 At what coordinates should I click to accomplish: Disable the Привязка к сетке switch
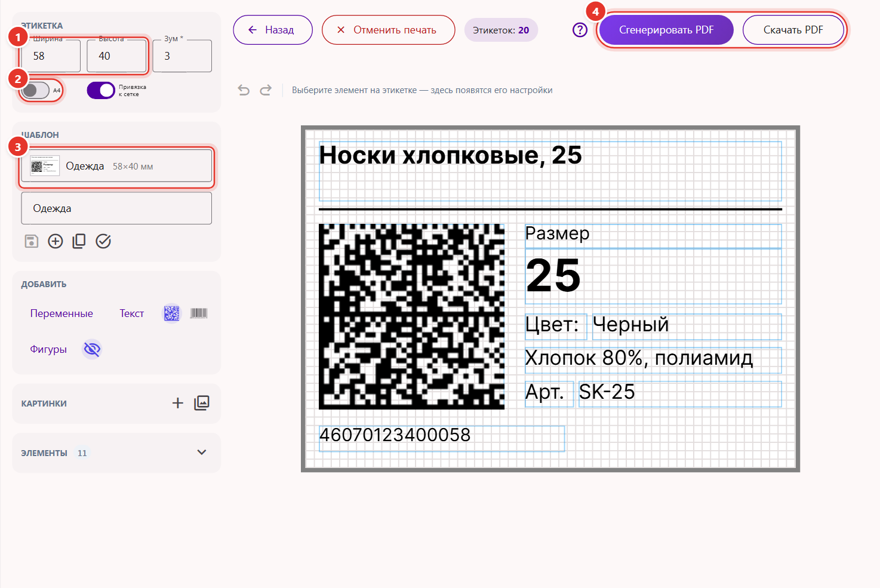click(x=101, y=90)
